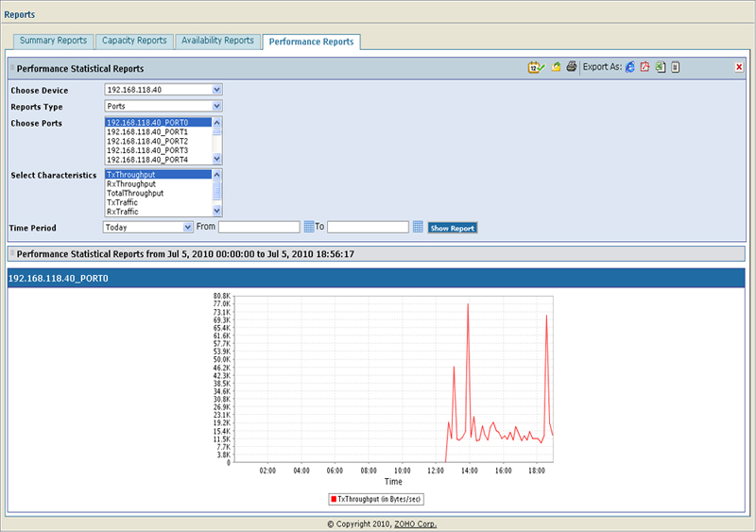
Task: Click the Show Report button
Action: pyautogui.click(x=453, y=228)
